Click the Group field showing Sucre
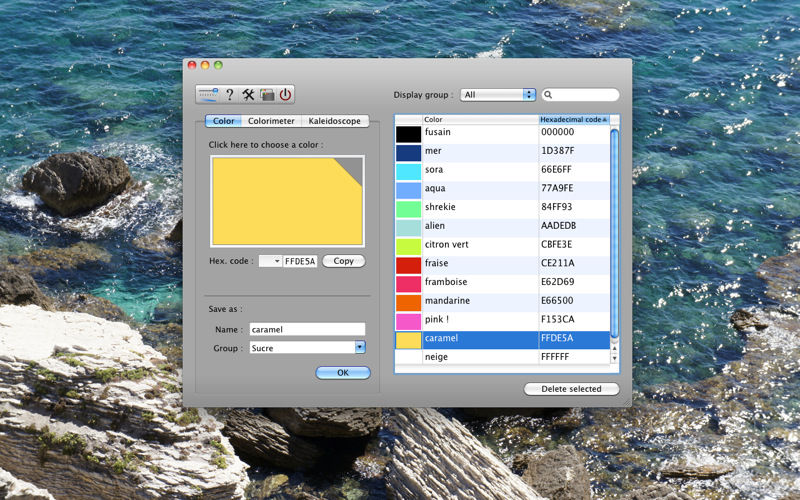 (x=302, y=347)
